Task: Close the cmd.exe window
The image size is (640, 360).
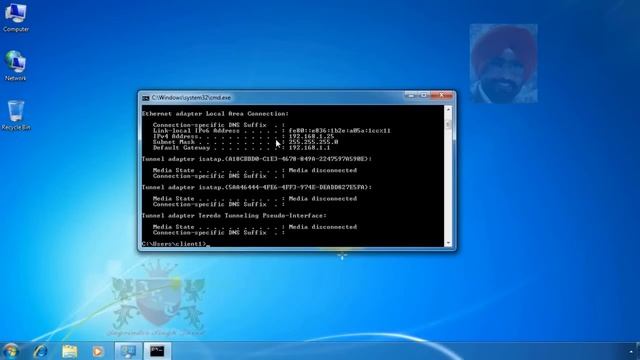Action: [x=441, y=95]
